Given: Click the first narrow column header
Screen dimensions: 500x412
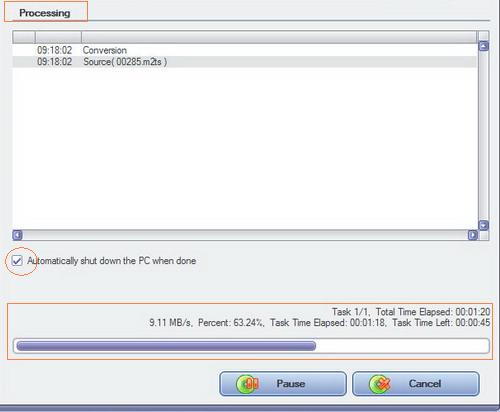Looking at the screenshot, I should (x=24, y=37).
